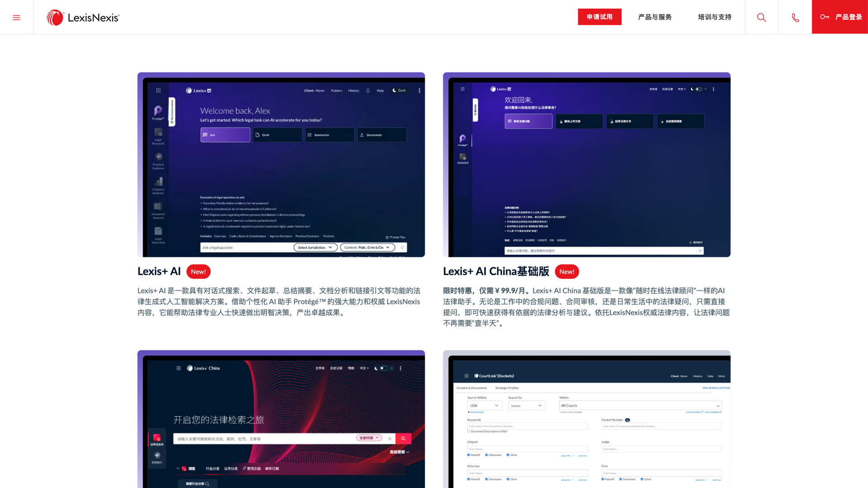Viewport: 868px width, 488px height.
Task: Click the 申请试用 button
Action: (x=599, y=17)
